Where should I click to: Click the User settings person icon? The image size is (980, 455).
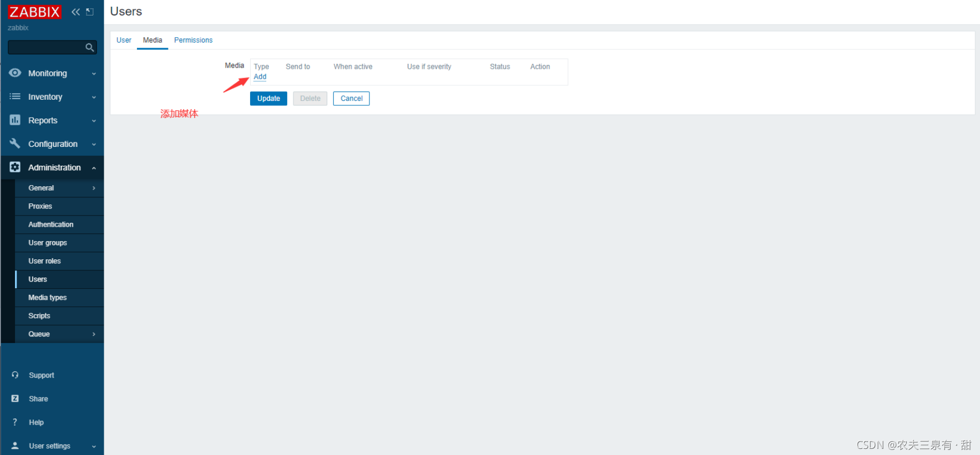pyautogui.click(x=15, y=446)
